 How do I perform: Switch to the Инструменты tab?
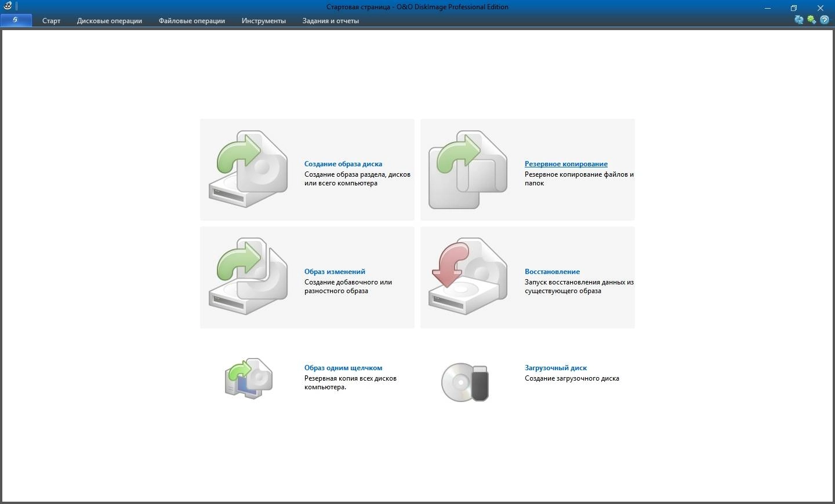[264, 21]
